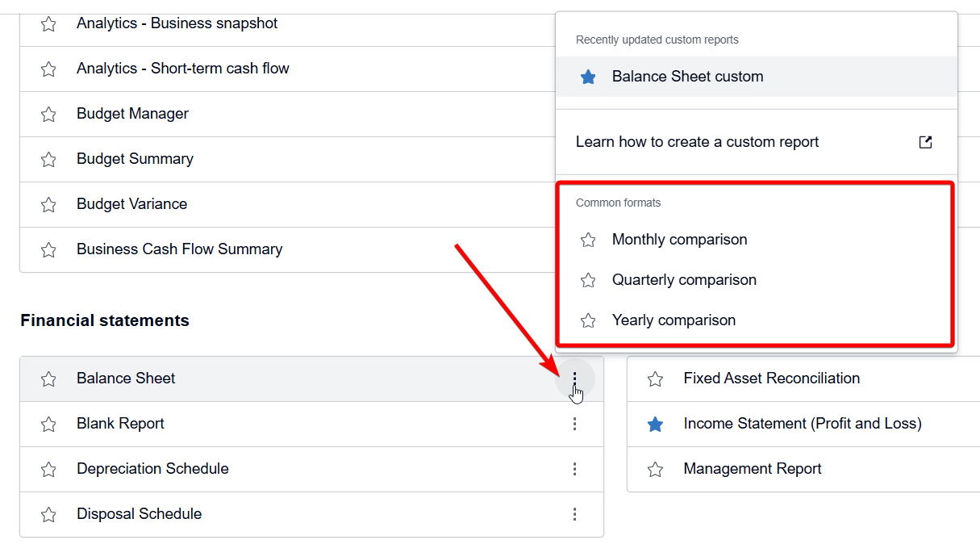
Task: Select Monthly comparison from the menu
Action: pyautogui.click(x=681, y=239)
